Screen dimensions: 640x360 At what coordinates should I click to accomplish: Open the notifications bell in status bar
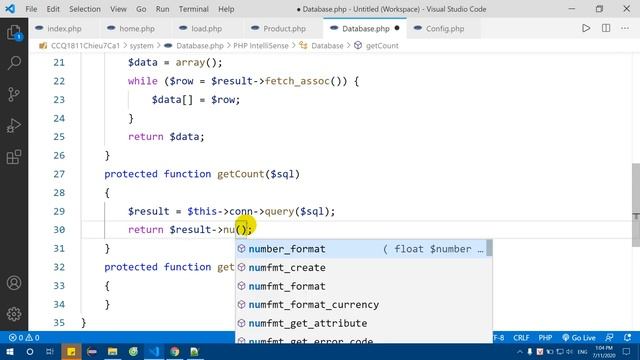(627, 338)
